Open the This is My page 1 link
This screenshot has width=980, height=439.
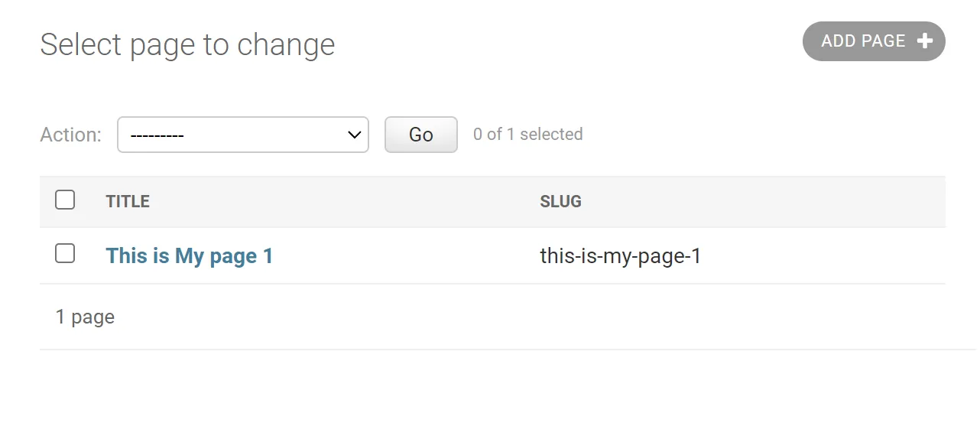(x=189, y=255)
